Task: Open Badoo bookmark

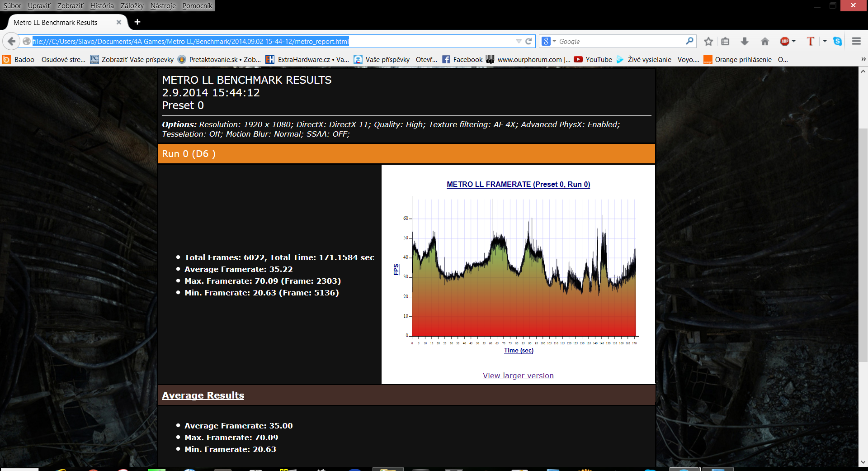Action: 44,59
